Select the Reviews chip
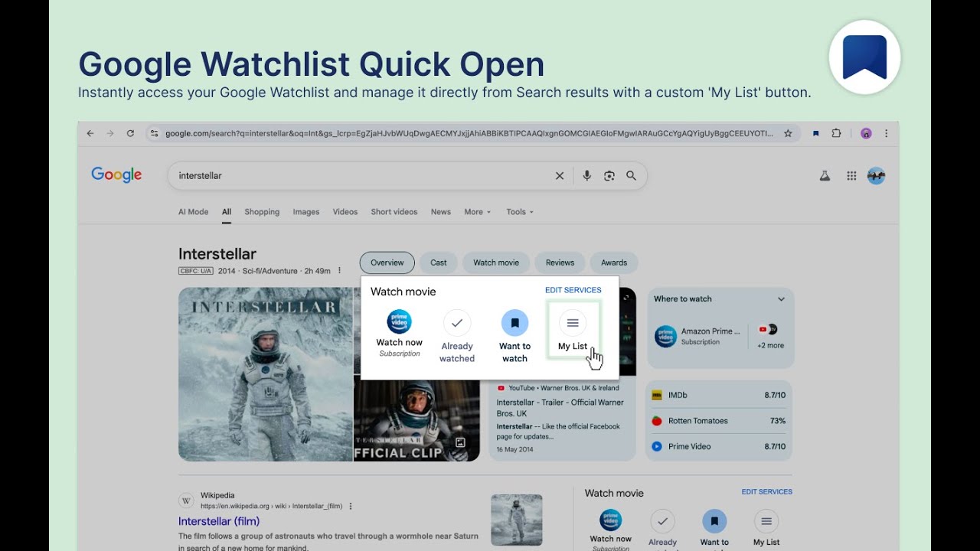Screen dimensions: 980x551 (x=560, y=262)
